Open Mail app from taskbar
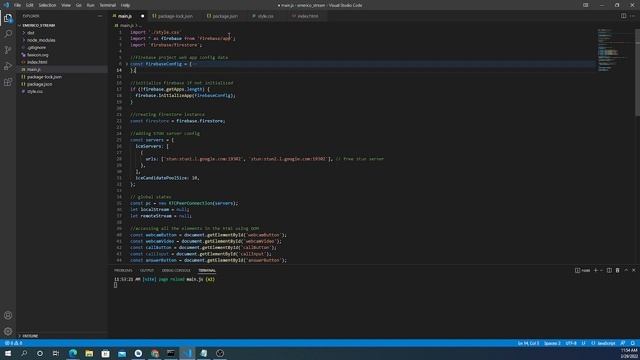Viewport: 640px width, 360px height. [122, 353]
